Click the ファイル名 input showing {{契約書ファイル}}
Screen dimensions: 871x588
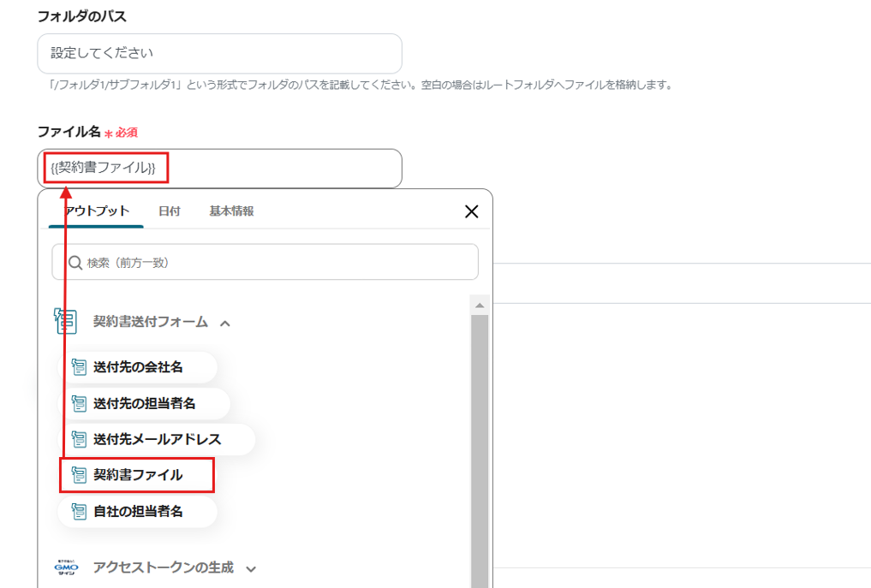pyautogui.click(x=218, y=169)
